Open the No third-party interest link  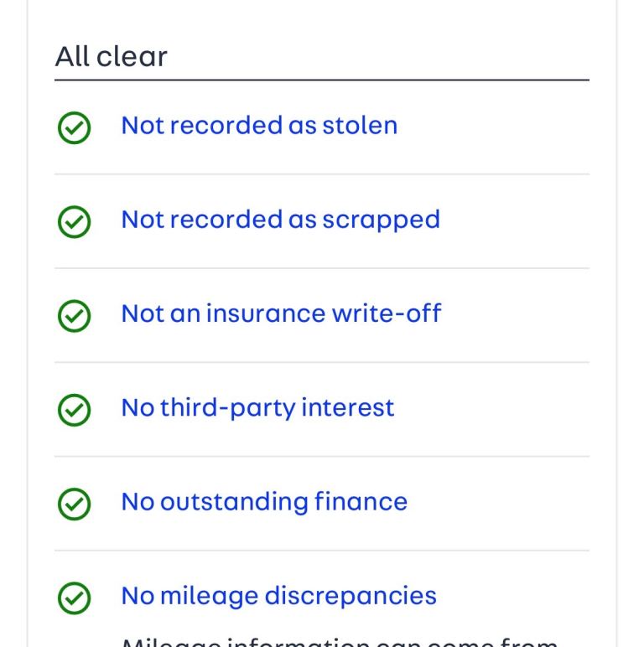pyautogui.click(x=257, y=409)
